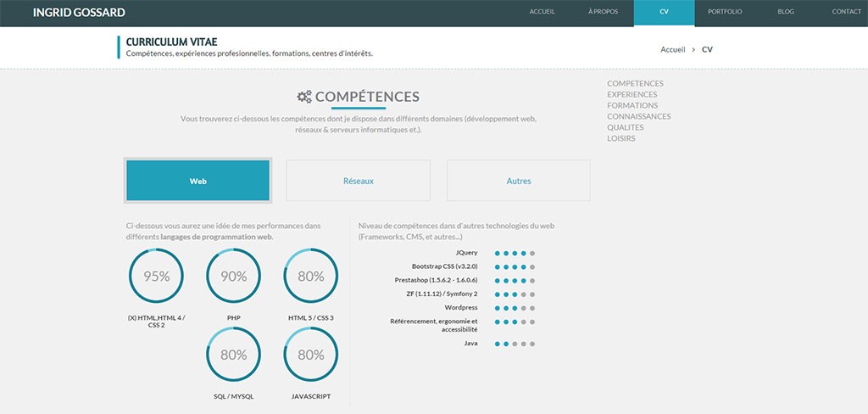Click the "Niveau de compétences" description text

pos(457,231)
